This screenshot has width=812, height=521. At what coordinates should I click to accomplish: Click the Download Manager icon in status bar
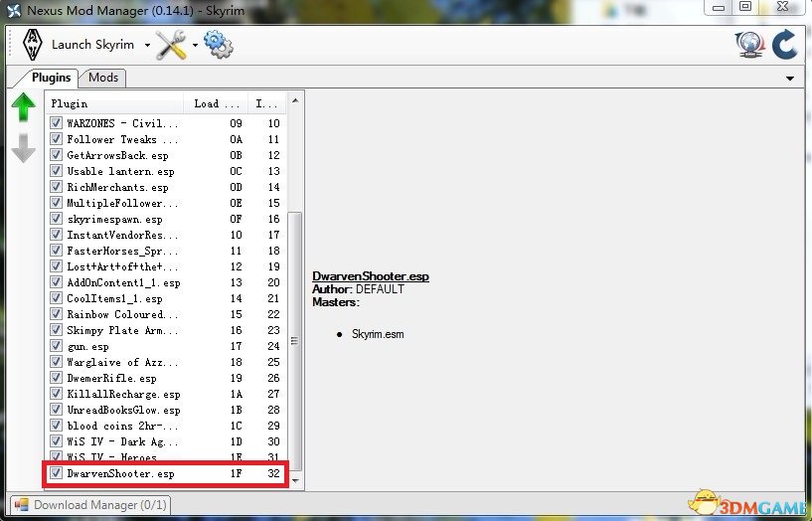[x=22, y=504]
